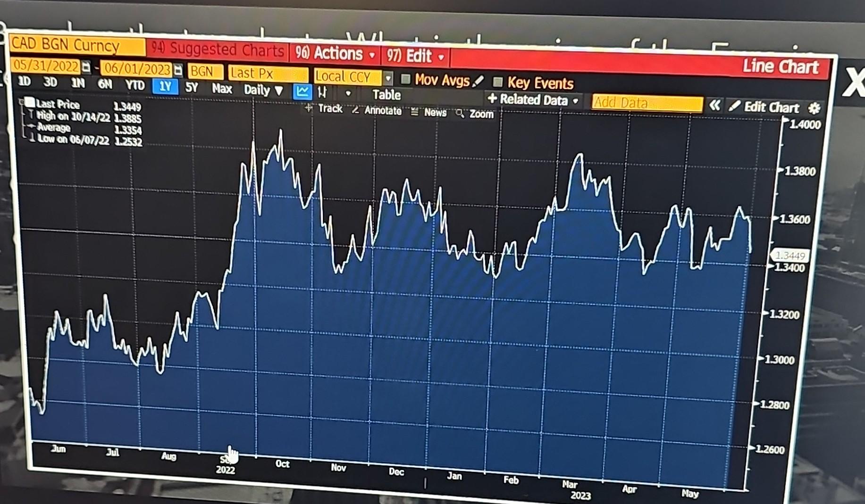This screenshot has width=865, height=504.
Task: Open calendar picker beside start date 05/31/2022
Action: tap(86, 67)
